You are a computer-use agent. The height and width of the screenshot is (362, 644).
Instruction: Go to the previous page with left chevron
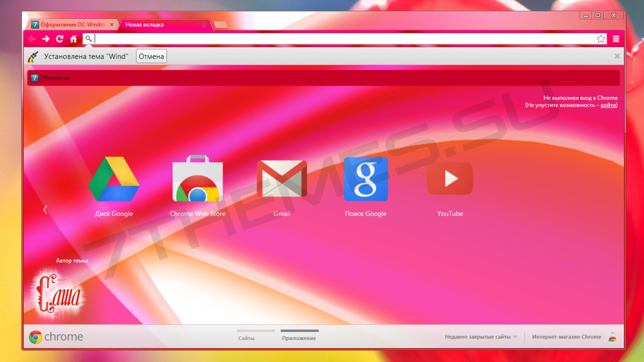(45, 210)
